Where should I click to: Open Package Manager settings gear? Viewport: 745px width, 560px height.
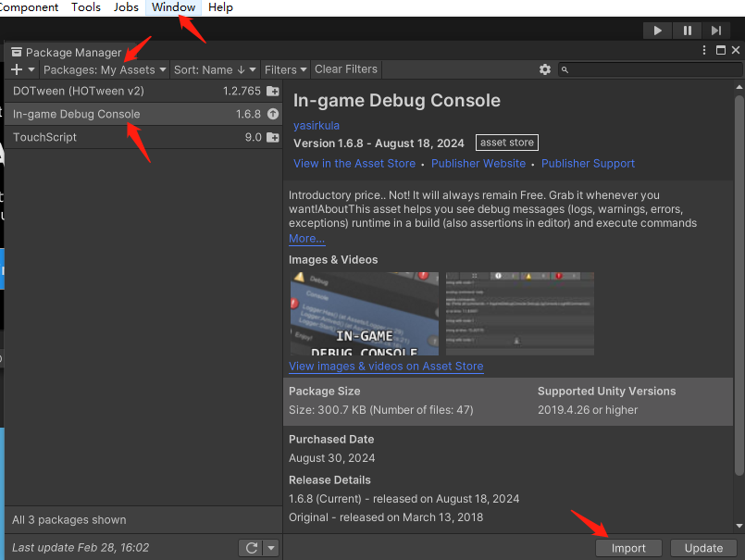point(545,69)
